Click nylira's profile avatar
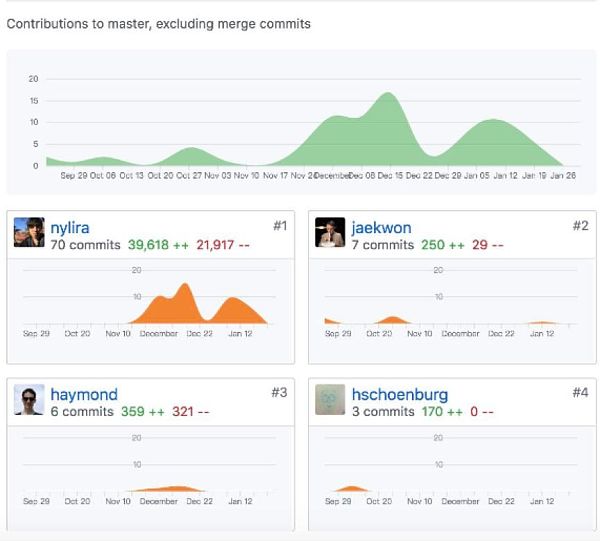The image size is (600, 541). pos(29,233)
